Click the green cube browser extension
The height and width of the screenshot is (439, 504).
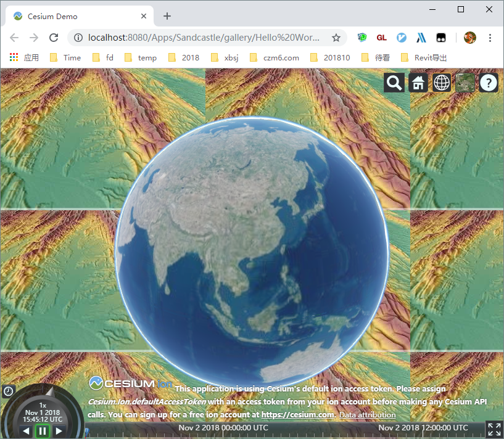(362, 38)
